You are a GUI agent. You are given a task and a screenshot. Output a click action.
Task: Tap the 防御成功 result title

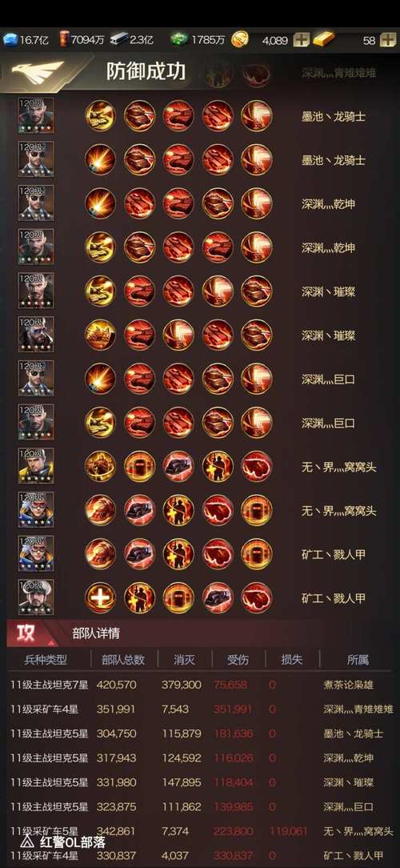pyautogui.click(x=146, y=71)
